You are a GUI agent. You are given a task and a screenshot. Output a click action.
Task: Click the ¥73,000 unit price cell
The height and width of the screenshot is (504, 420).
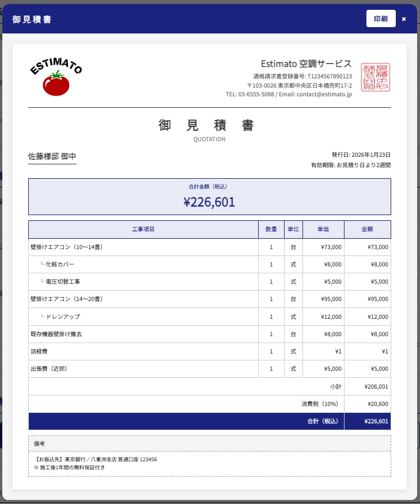click(323, 247)
